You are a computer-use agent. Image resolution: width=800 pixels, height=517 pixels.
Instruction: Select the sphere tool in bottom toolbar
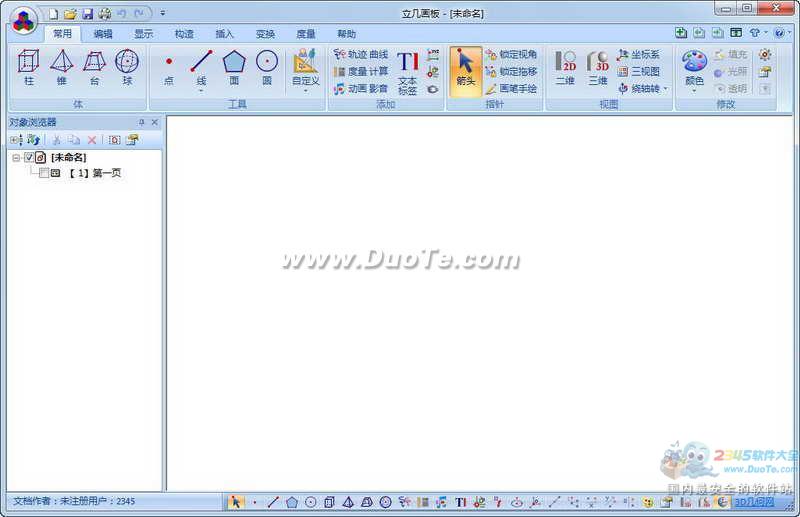click(386, 502)
